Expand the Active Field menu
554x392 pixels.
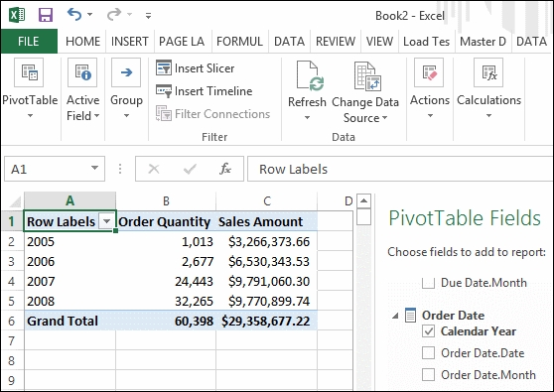(97, 116)
